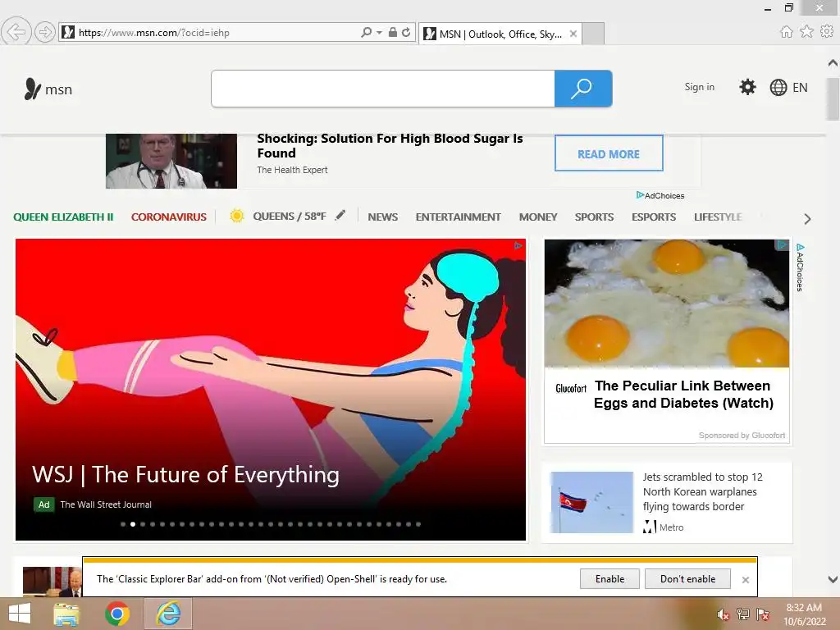Click the Sign in link
The height and width of the screenshot is (630, 840).
[x=699, y=87]
